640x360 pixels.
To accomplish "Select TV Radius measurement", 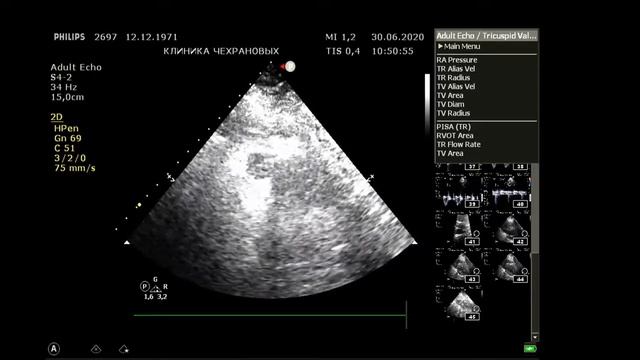I will point(453,113).
